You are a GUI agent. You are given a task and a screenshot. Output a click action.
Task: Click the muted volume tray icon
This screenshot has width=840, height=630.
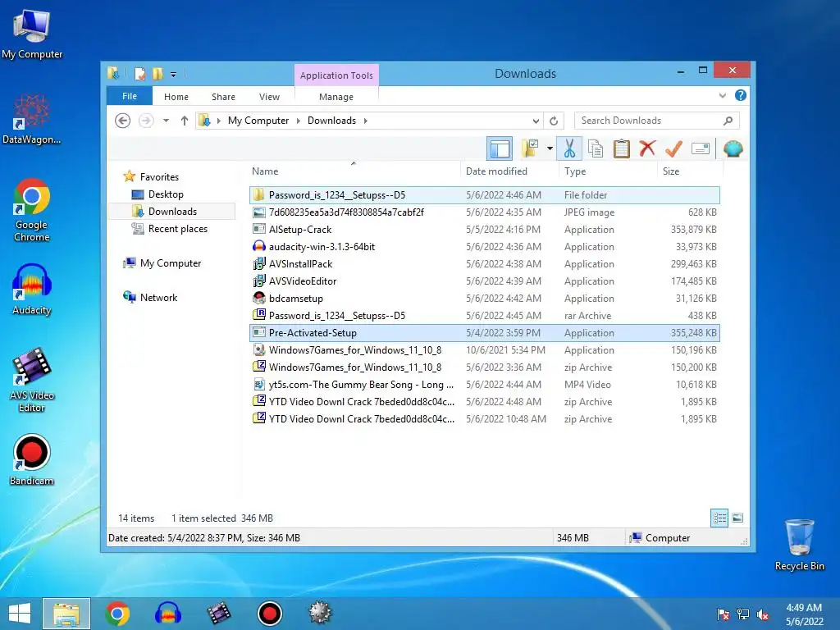pos(763,614)
